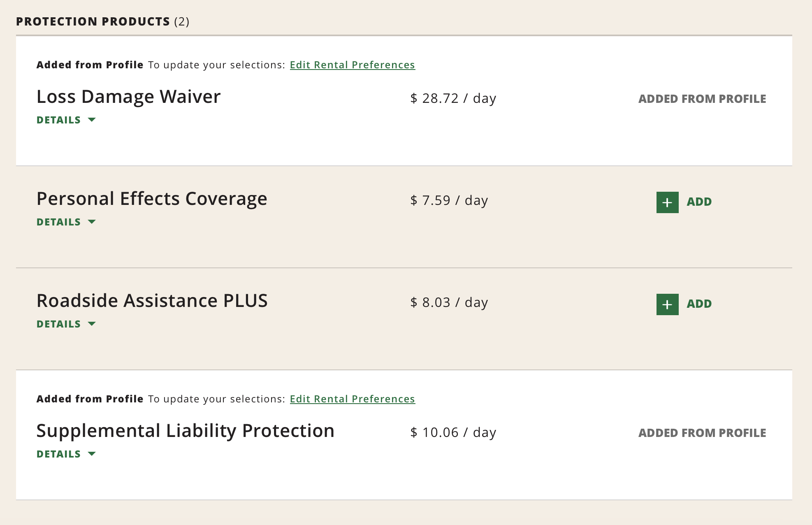Expand DETAILS under Personal Effects Coverage
The height and width of the screenshot is (525, 812).
click(59, 222)
